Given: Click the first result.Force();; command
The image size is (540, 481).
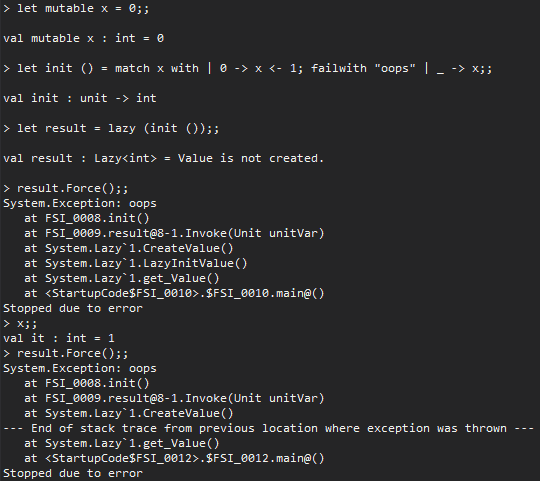Looking at the screenshot, I should (x=66, y=188).
